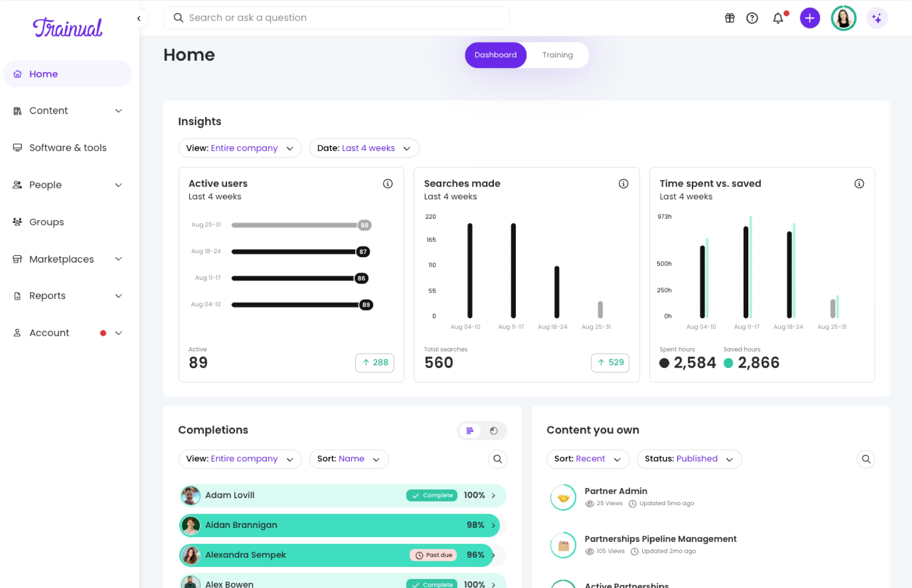Open the help question mark icon
912x588 pixels.
click(x=752, y=18)
